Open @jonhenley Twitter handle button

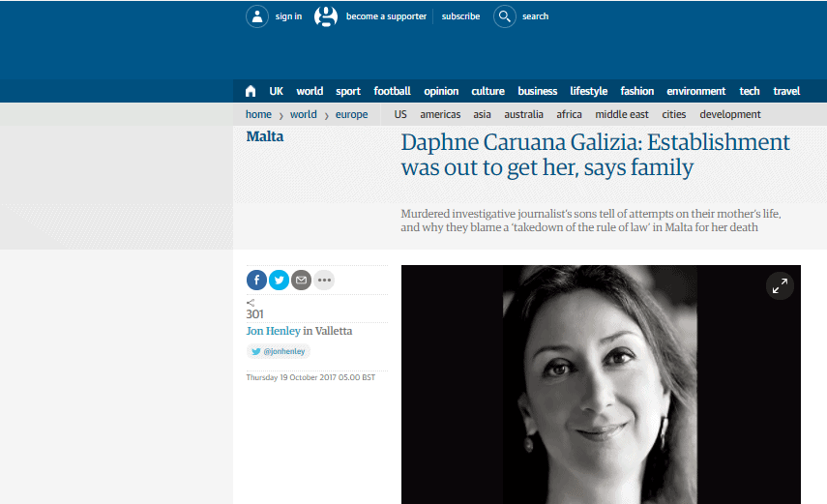pos(279,352)
